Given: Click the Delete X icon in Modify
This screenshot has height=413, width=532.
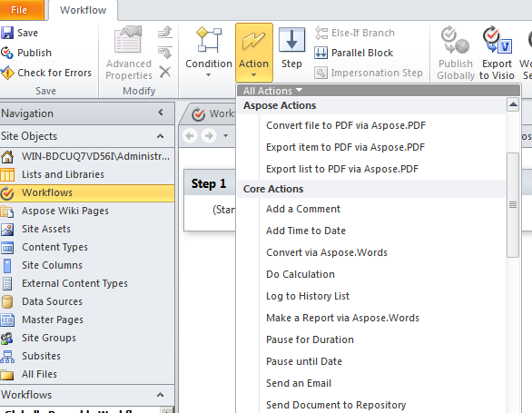Looking at the screenshot, I should pos(165,72).
